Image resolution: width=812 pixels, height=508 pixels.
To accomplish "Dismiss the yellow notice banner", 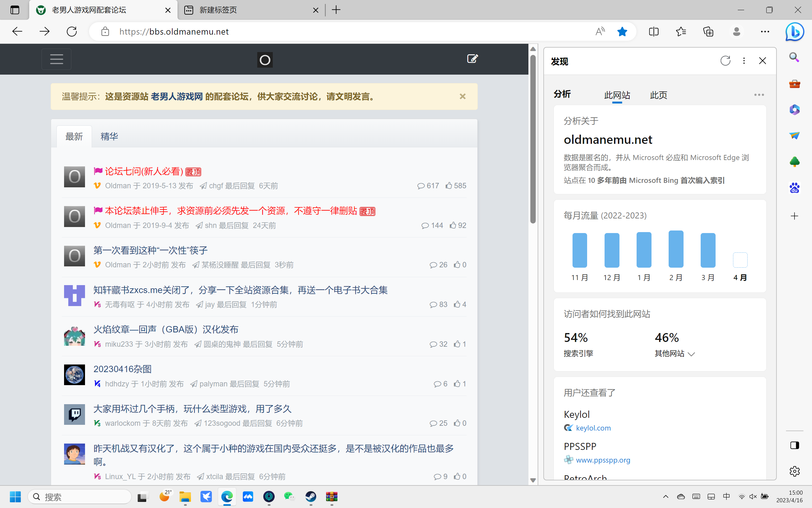I will coord(462,97).
